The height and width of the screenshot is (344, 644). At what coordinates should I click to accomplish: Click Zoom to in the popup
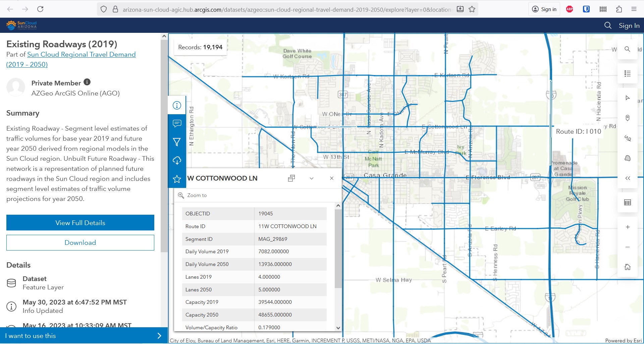197,195
